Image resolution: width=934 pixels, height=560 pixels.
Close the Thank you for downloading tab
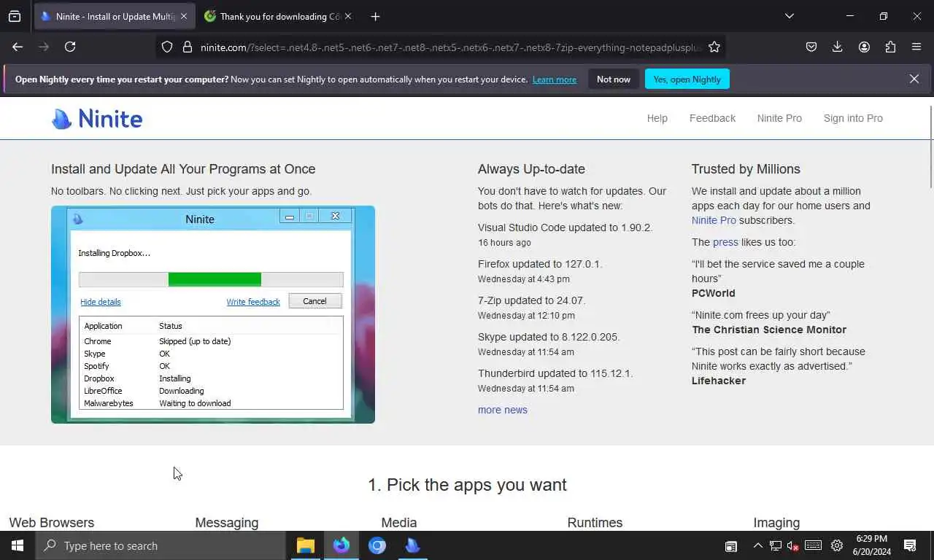click(347, 16)
